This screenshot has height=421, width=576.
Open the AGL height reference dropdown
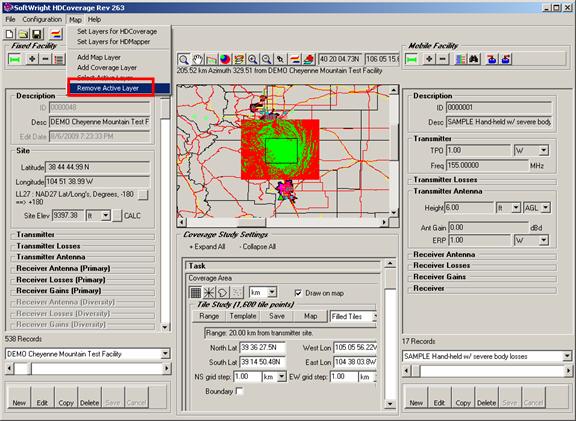546,208
